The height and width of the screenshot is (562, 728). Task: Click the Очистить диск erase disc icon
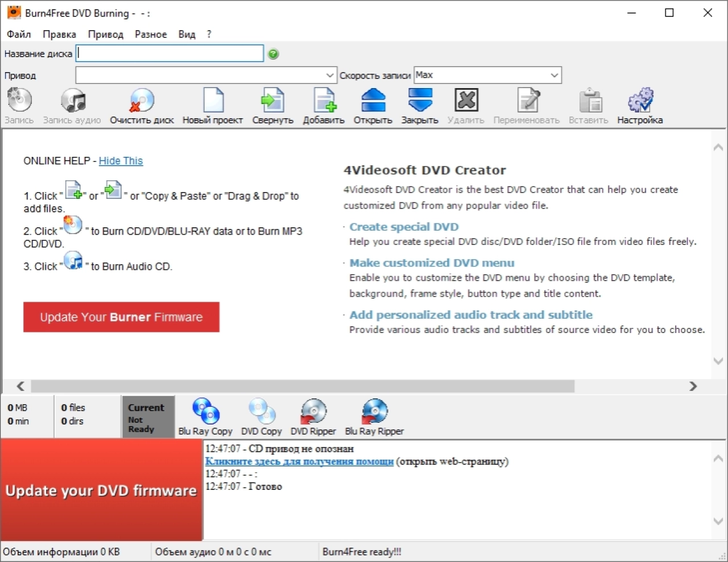[142, 101]
